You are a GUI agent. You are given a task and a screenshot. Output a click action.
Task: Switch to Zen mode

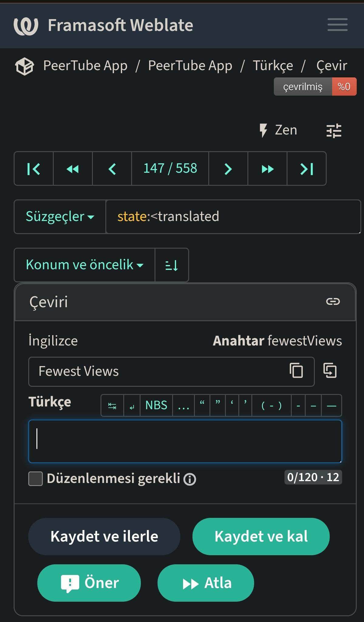pos(278,130)
